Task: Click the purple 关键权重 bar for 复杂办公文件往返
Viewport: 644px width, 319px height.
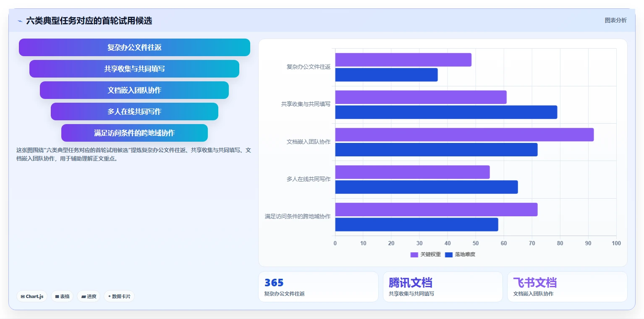Action: 403,60
